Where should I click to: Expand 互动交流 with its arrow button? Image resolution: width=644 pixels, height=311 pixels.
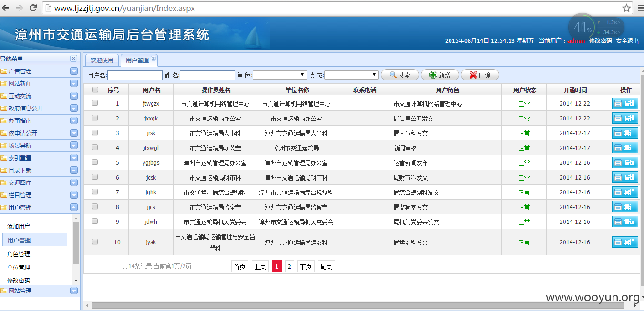[74, 96]
